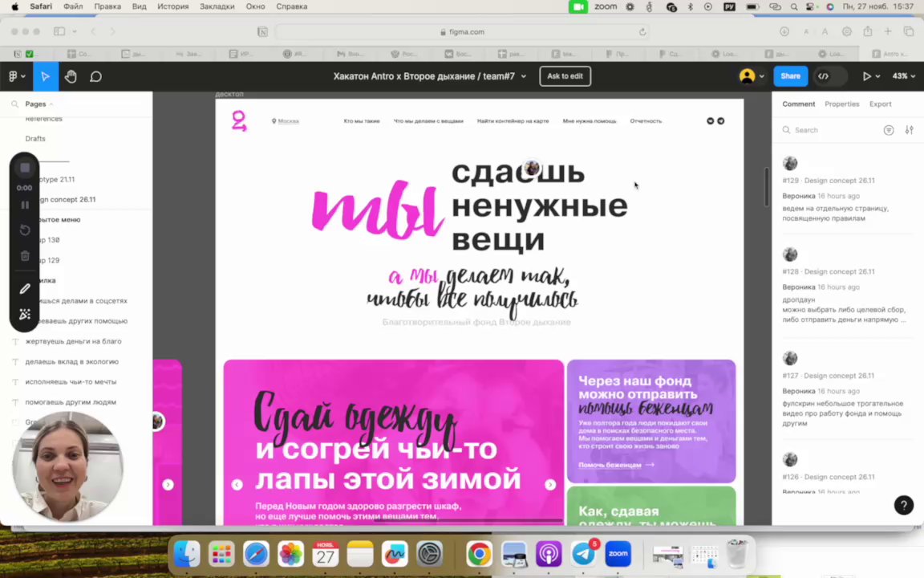
Task: Select layer 'делаешь вклад в экологию'
Action: [x=72, y=361]
